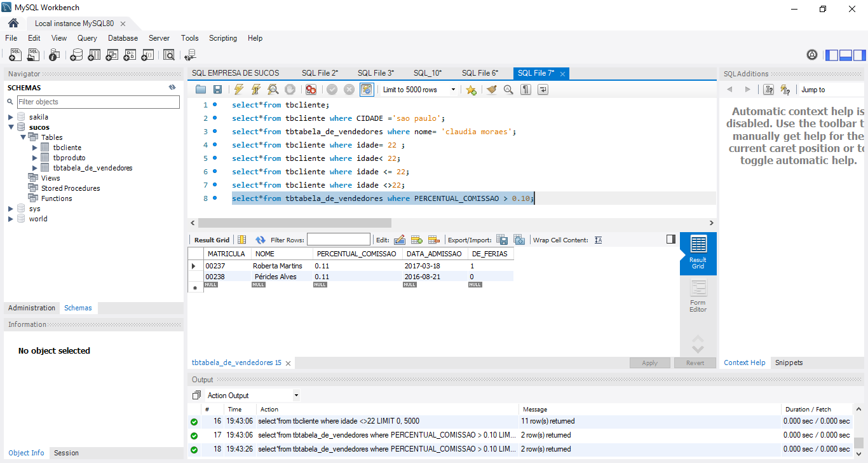Image resolution: width=868 pixels, height=463 pixels.
Task: Commit transaction checkmark icon
Action: point(332,90)
